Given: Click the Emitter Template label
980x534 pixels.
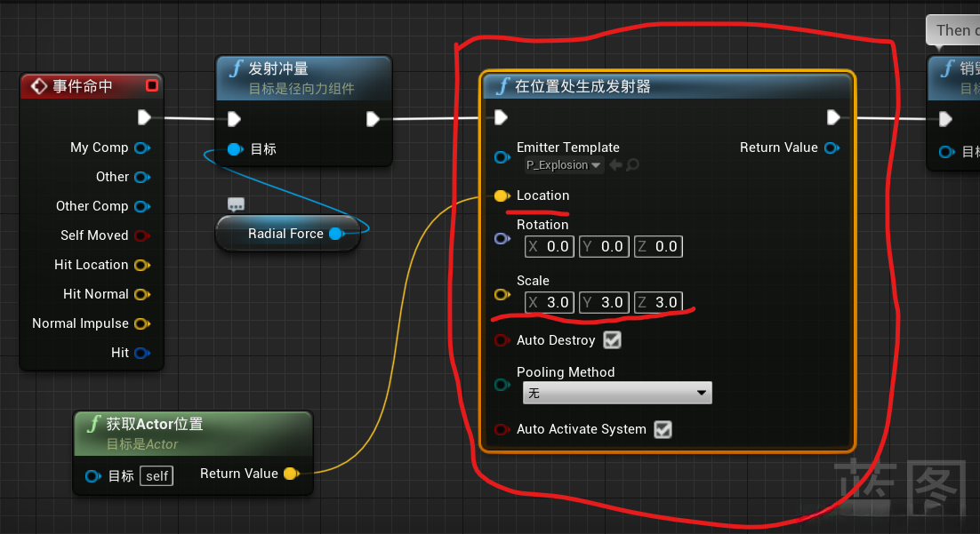Looking at the screenshot, I should 568,147.
